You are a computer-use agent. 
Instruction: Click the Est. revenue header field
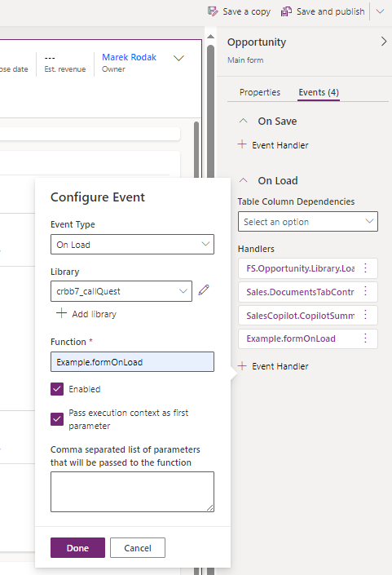point(65,64)
